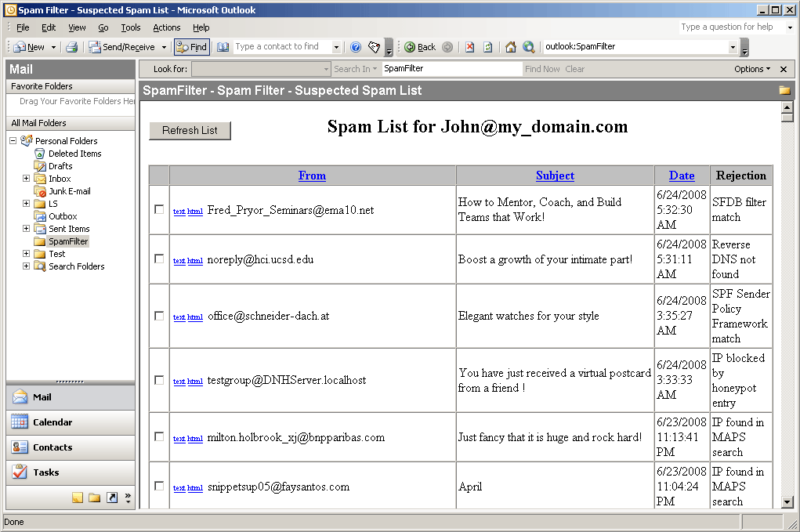The height and width of the screenshot is (532, 800).
Task: Open the Options dropdown in Find bar
Action: point(752,69)
